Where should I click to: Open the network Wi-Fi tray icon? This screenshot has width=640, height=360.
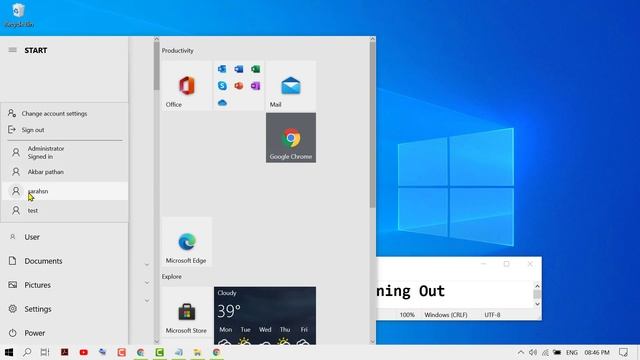pyautogui.click(x=545, y=352)
